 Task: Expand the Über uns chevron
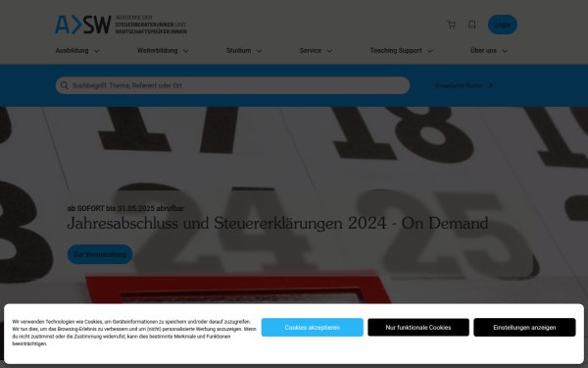coord(505,51)
